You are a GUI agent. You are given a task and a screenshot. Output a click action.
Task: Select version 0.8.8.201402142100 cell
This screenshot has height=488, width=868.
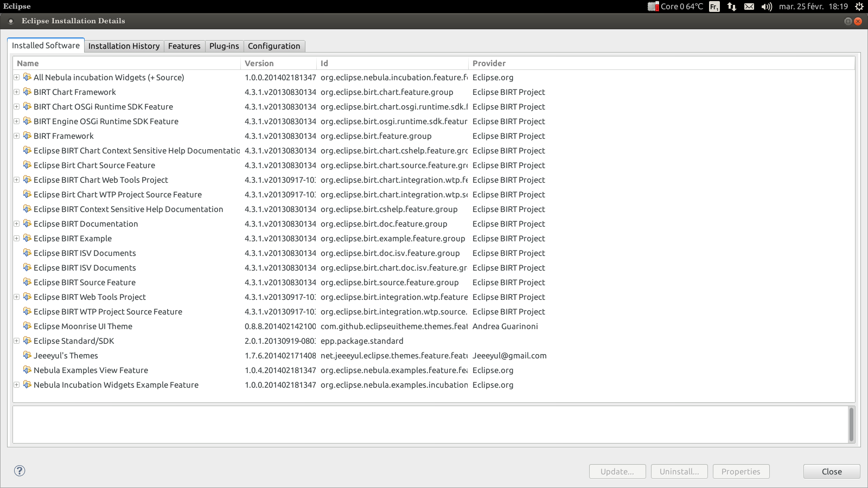coord(280,326)
